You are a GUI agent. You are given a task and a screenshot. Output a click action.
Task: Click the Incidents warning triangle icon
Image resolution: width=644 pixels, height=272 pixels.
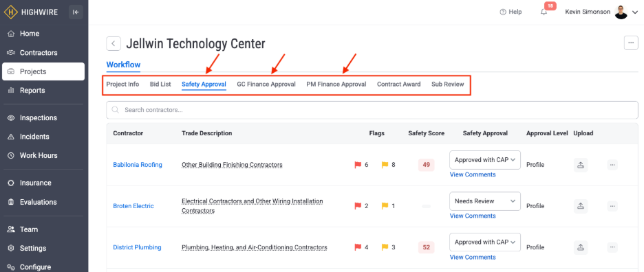(11, 137)
